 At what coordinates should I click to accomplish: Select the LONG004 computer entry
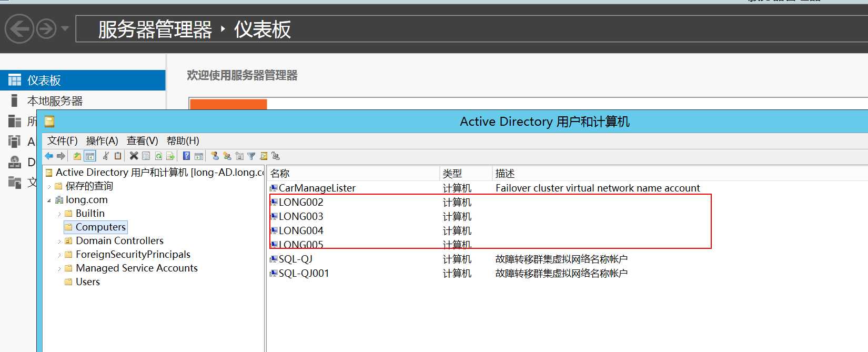(301, 230)
